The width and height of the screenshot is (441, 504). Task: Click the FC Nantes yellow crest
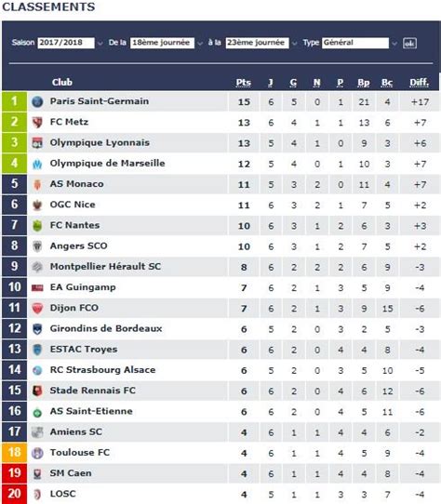tap(37, 226)
